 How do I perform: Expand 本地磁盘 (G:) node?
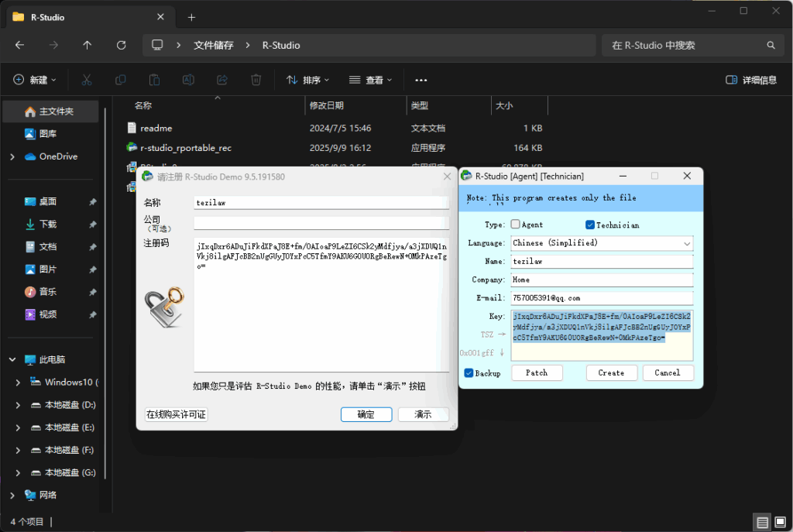pos(18,473)
